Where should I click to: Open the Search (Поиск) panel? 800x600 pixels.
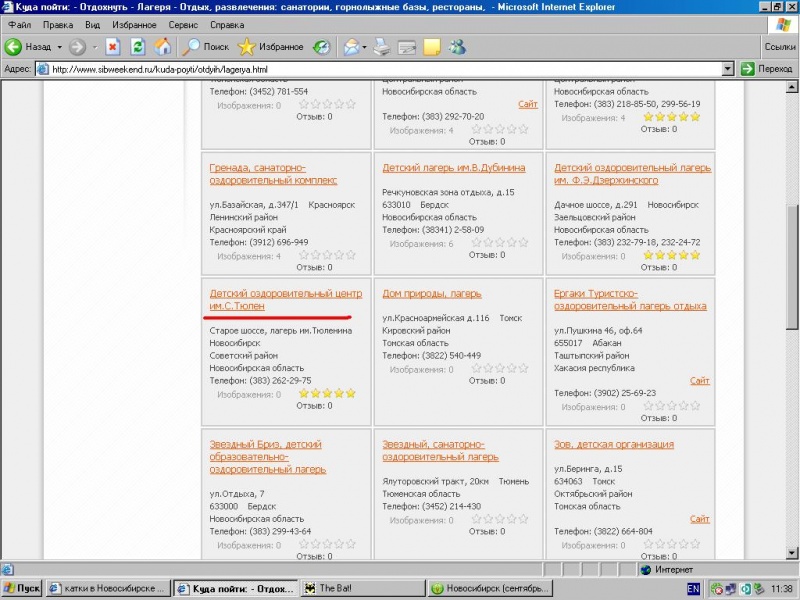coord(206,47)
